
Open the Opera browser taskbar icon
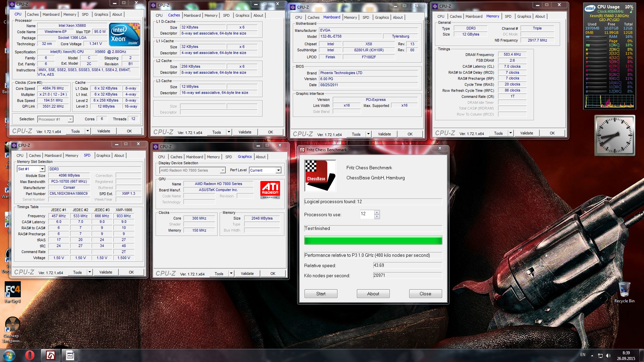pyautogui.click(x=30, y=355)
